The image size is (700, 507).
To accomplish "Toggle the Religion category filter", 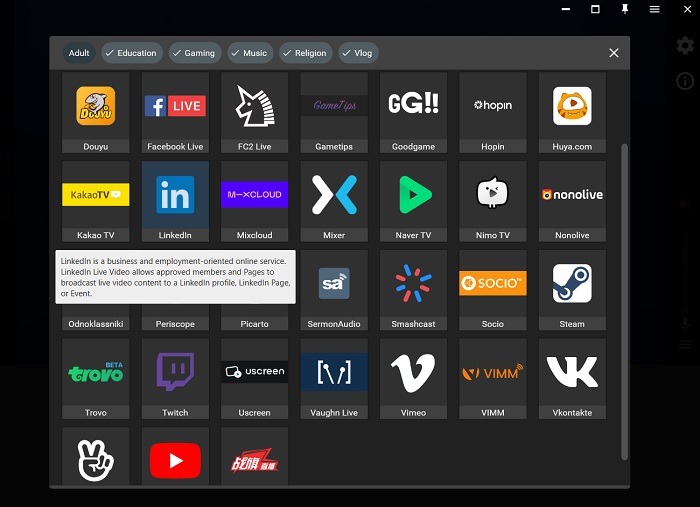I will pos(306,53).
